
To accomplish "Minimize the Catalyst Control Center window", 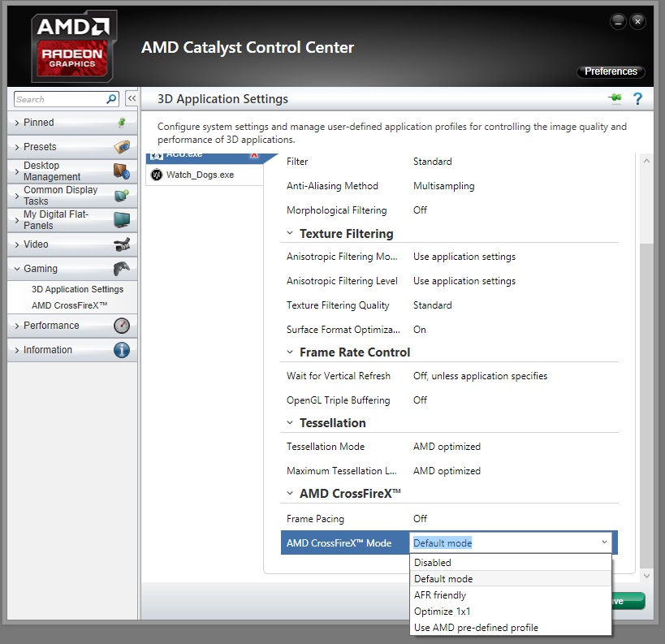I will click(618, 21).
